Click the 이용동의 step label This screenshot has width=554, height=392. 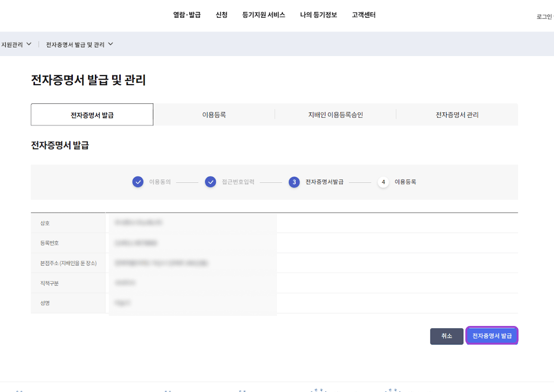tap(160, 182)
